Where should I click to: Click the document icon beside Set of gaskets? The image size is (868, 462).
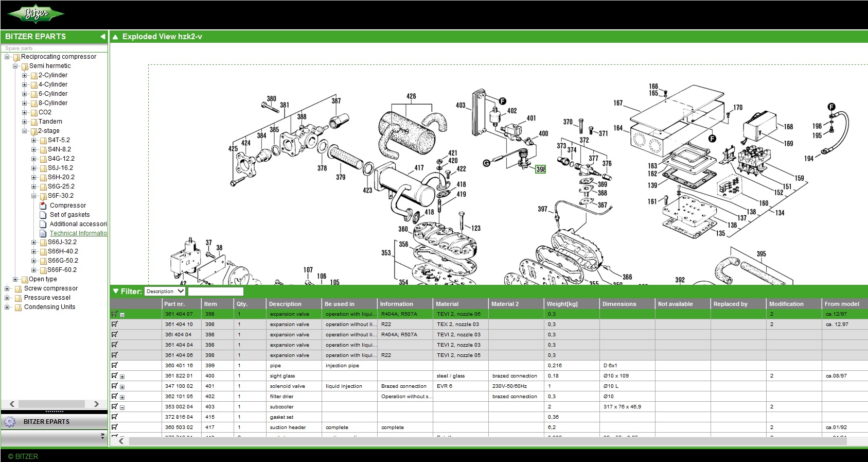pyautogui.click(x=43, y=215)
